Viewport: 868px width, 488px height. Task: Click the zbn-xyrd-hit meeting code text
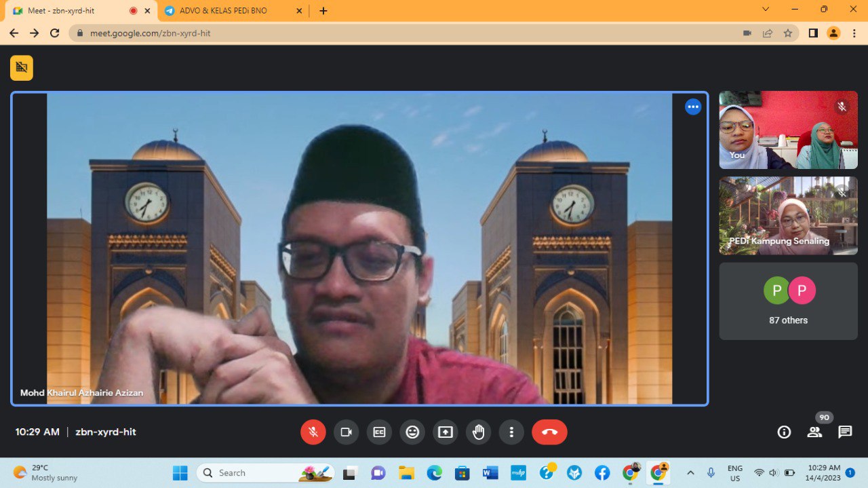(x=106, y=432)
